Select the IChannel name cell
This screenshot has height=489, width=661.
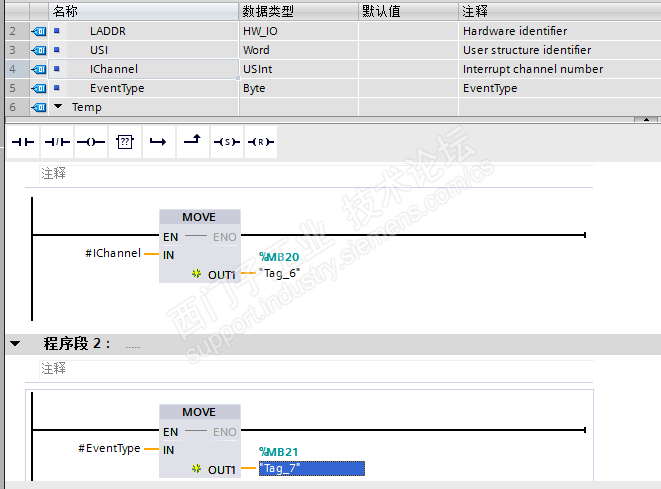pos(143,69)
